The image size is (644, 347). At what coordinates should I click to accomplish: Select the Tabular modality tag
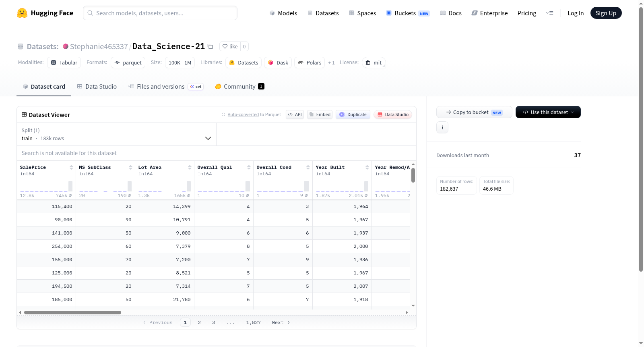[x=64, y=62]
